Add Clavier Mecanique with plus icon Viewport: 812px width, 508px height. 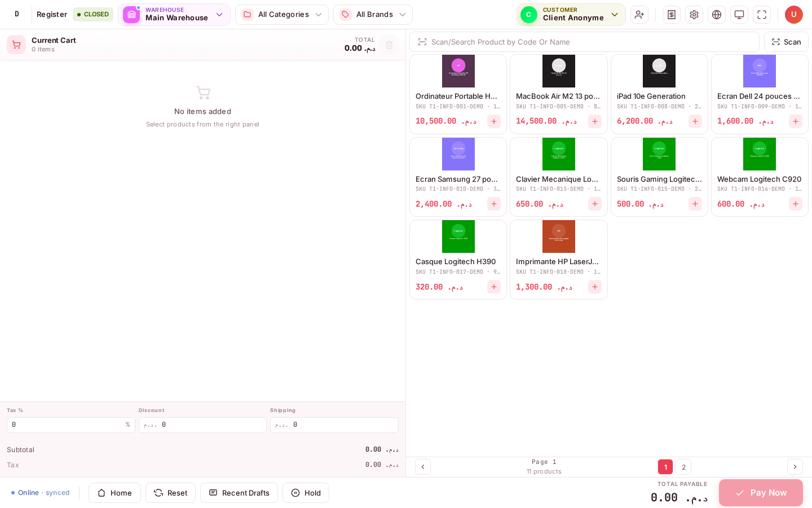click(x=595, y=204)
